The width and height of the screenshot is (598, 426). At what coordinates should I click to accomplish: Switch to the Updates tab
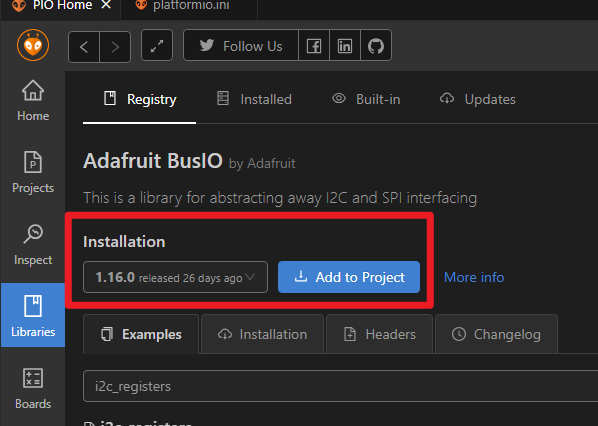477,99
